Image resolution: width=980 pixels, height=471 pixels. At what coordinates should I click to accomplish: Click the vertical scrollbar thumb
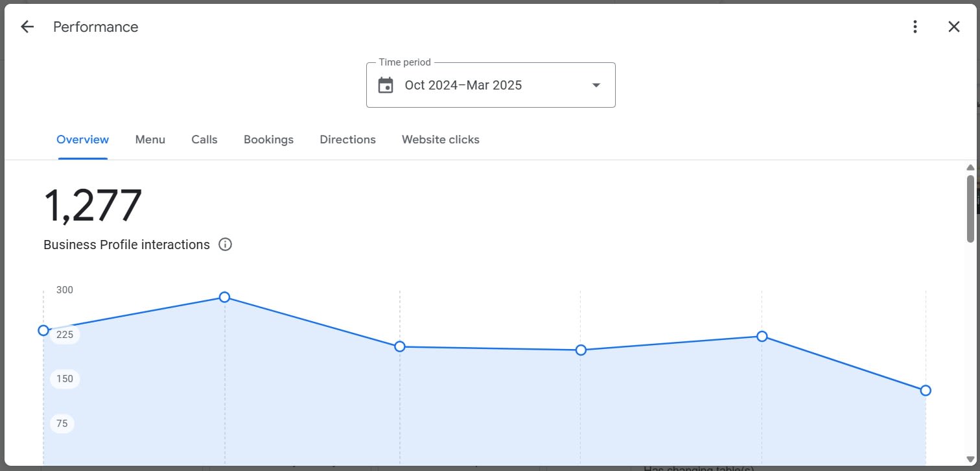coord(970,208)
